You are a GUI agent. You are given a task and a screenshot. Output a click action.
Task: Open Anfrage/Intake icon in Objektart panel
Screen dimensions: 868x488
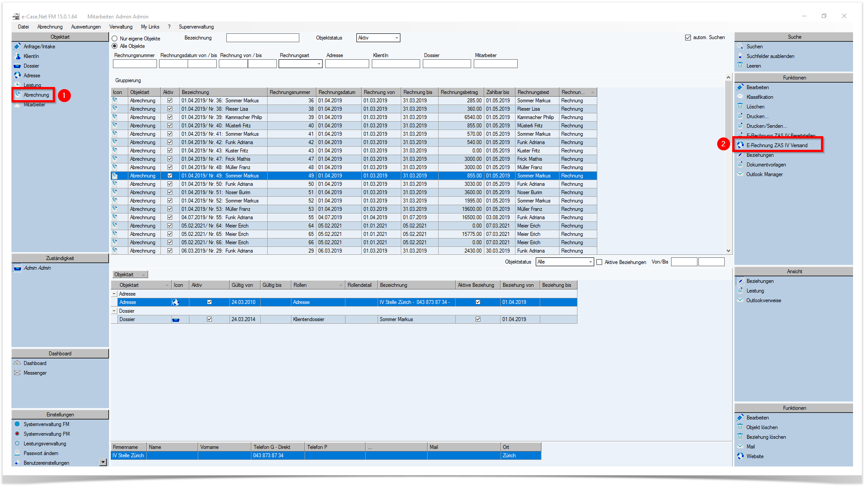tap(18, 47)
